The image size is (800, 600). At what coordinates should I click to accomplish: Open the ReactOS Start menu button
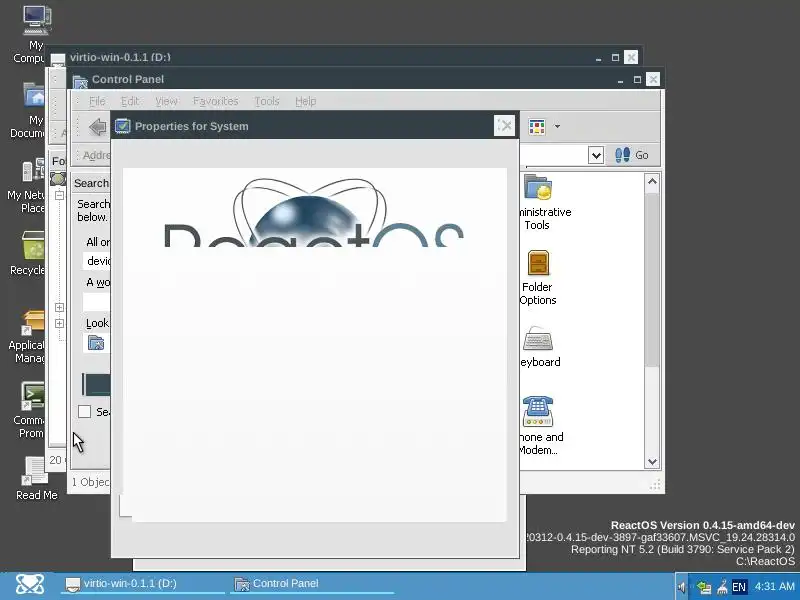(30, 585)
